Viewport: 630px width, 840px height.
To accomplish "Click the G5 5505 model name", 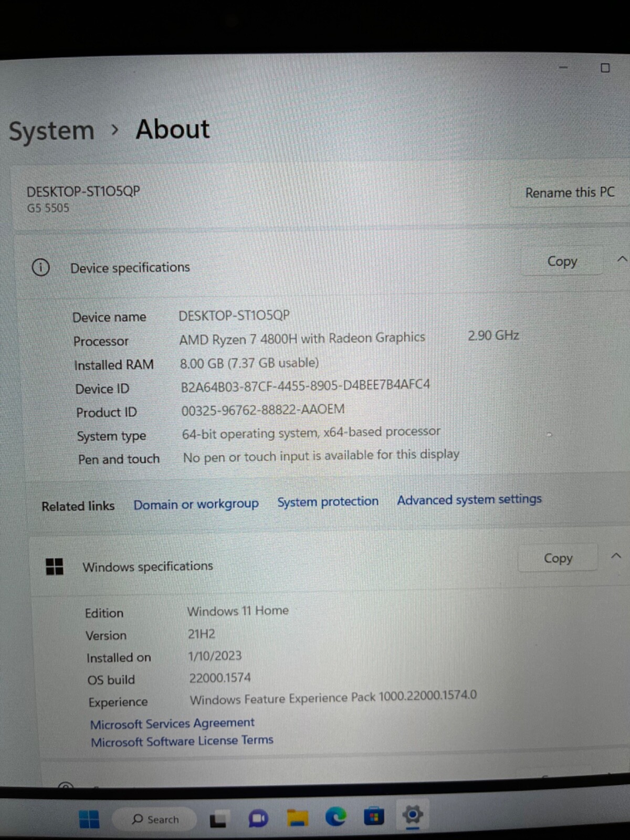I will pyautogui.click(x=48, y=208).
